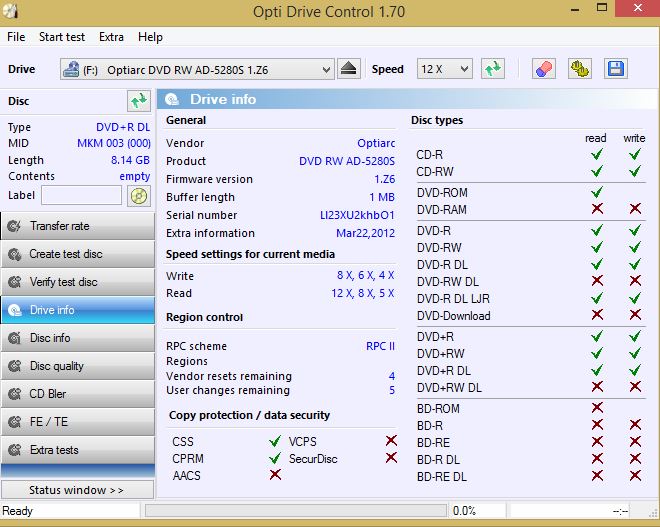Open the Extra tests page
The image size is (660, 527).
[x=78, y=450]
